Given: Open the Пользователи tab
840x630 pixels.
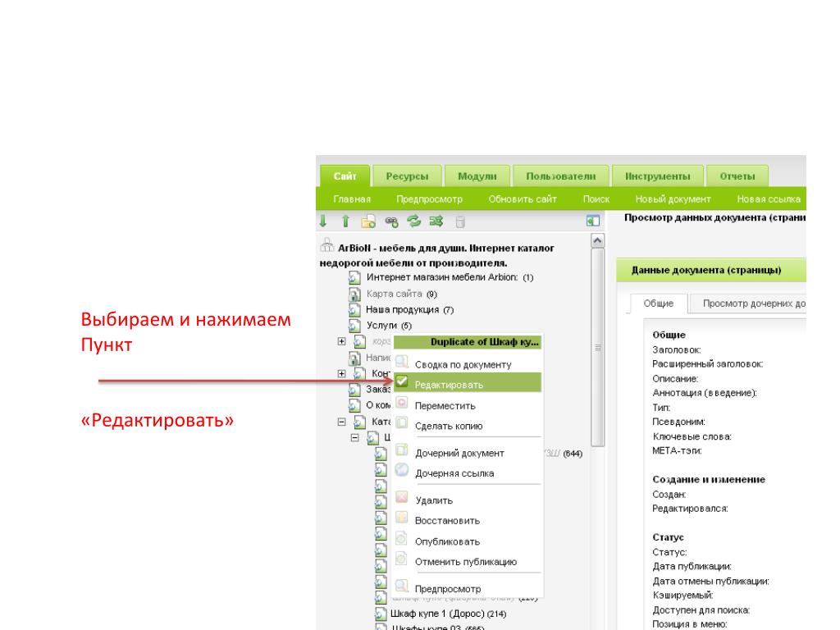Looking at the screenshot, I should pos(561,176).
